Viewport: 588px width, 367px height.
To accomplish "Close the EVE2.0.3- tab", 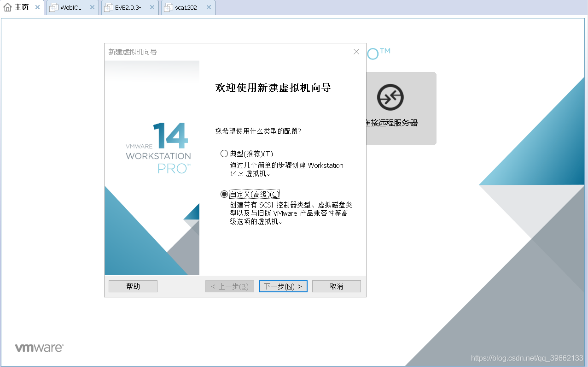I will 152,7.
